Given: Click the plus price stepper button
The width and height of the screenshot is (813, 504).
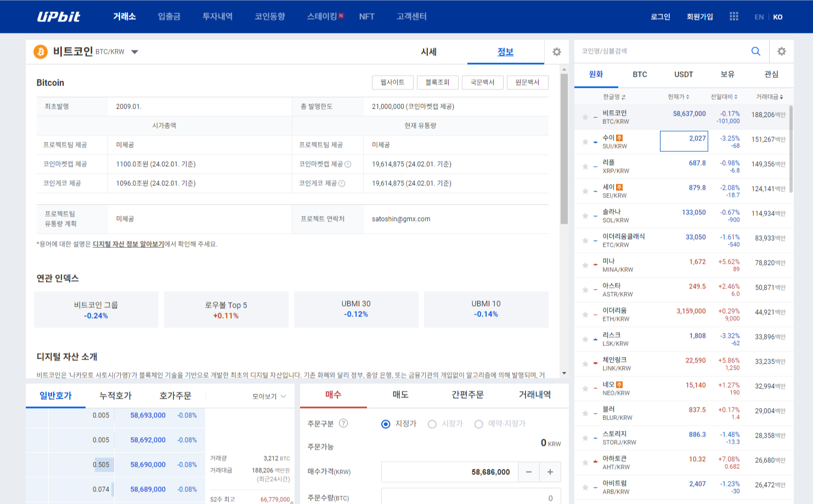Looking at the screenshot, I should coord(550,472).
